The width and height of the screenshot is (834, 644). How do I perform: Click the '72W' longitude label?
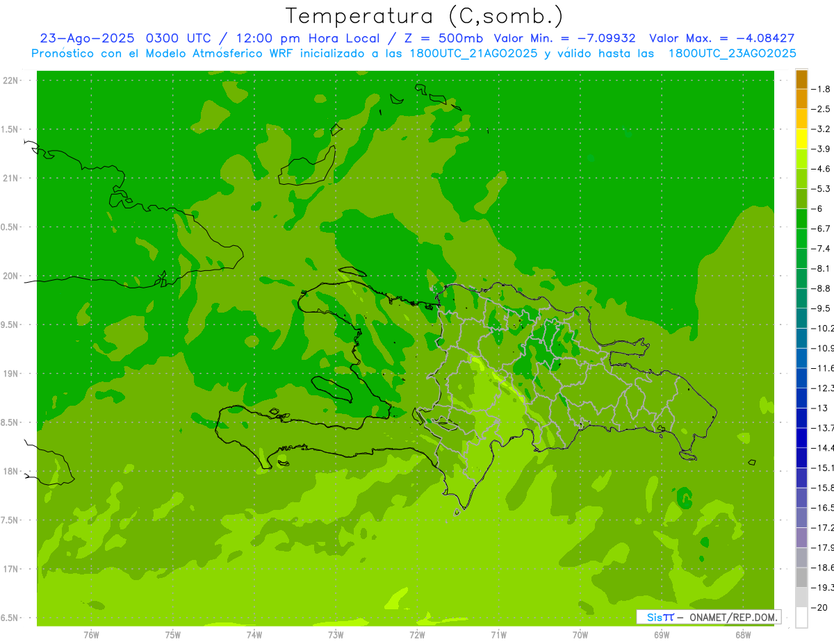417,635
